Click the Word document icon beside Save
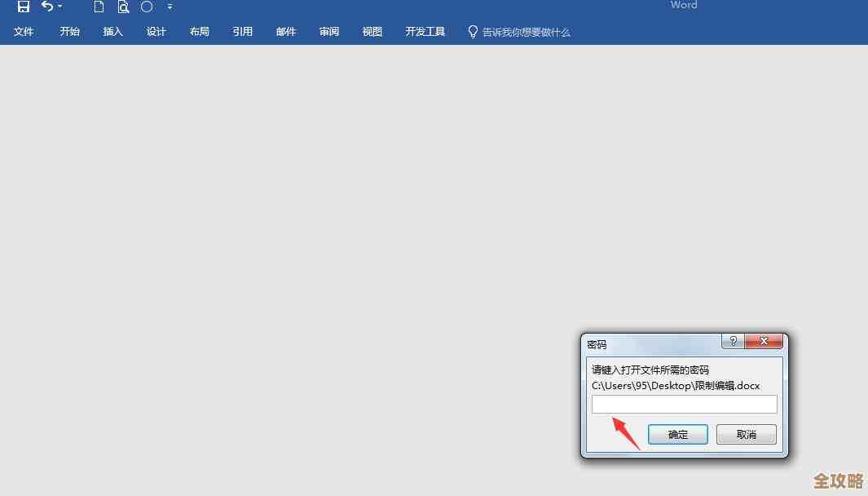This screenshot has width=868, height=496. click(99, 7)
